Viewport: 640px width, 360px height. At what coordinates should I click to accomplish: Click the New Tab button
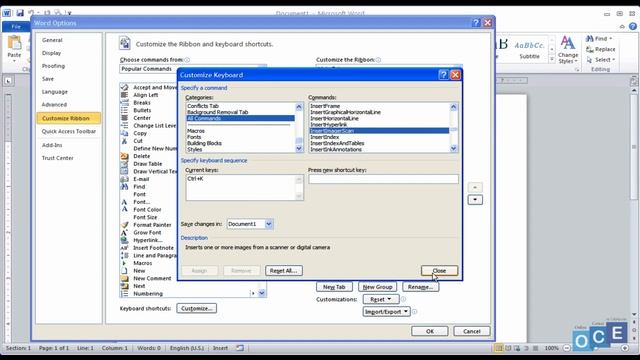pos(334,287)
